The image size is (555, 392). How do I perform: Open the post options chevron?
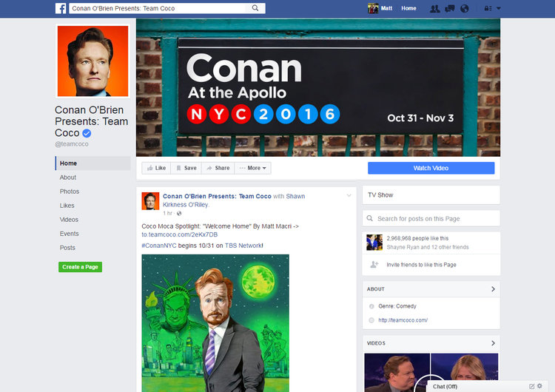[349, 195]
